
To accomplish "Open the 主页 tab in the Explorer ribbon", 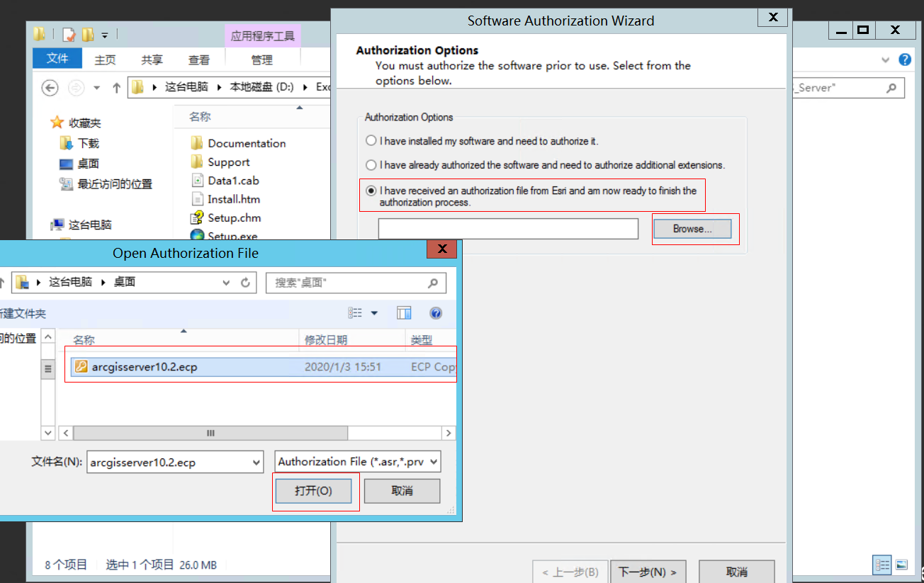I will click(106, 60).
